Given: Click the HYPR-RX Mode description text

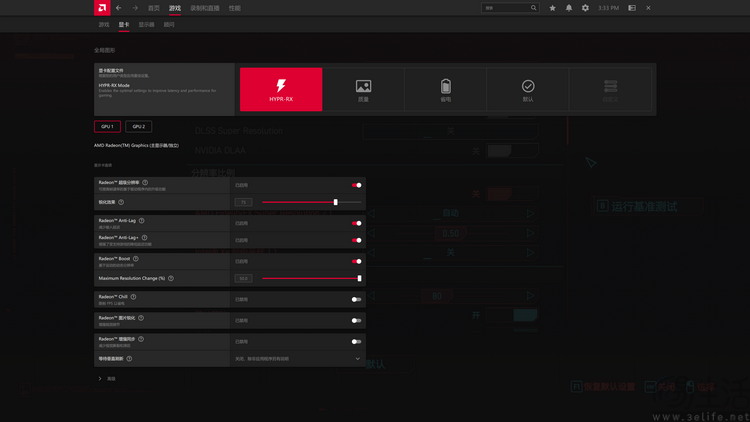Looking at the screenshot, I should [x=157, y=93].
